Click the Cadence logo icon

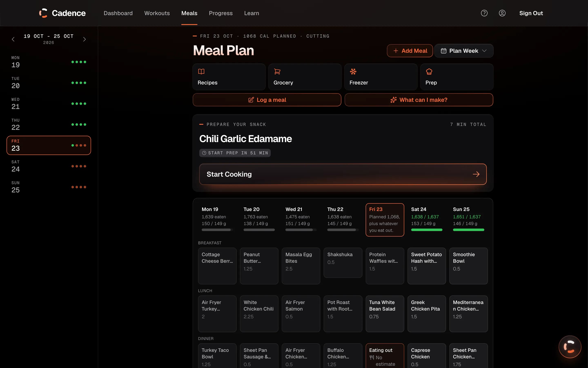pyautogui.click(x=43, y=13)
